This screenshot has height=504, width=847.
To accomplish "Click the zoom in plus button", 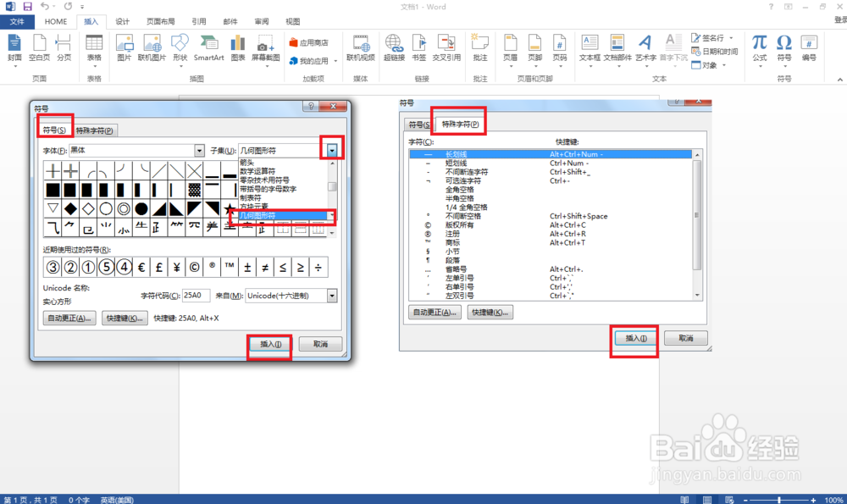I will [x=813, y=500].
